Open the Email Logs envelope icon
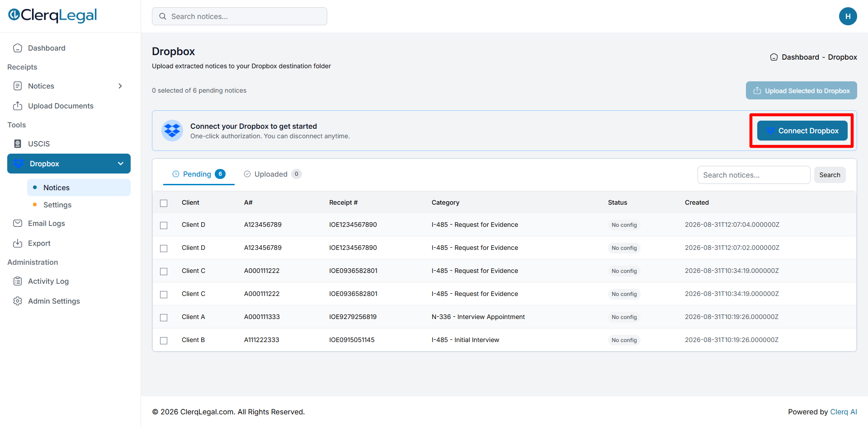 [18, 223]
